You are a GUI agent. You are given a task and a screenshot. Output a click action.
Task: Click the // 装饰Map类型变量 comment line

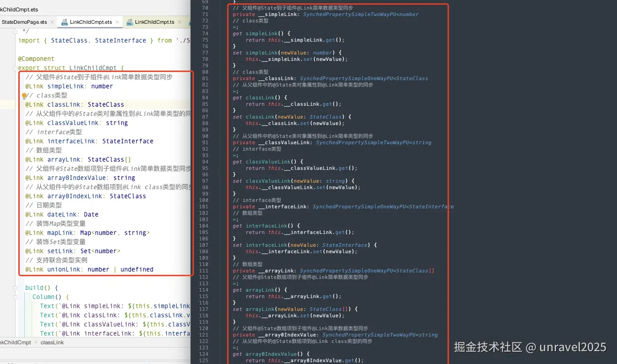(x=55, y=223)
